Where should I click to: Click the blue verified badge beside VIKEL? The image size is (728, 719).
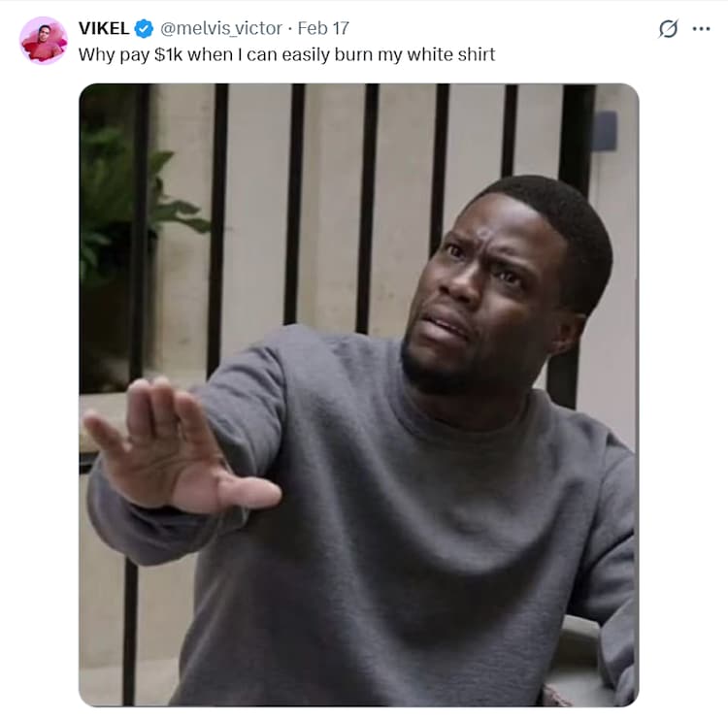pyautogui.click(x=144, y=29)
